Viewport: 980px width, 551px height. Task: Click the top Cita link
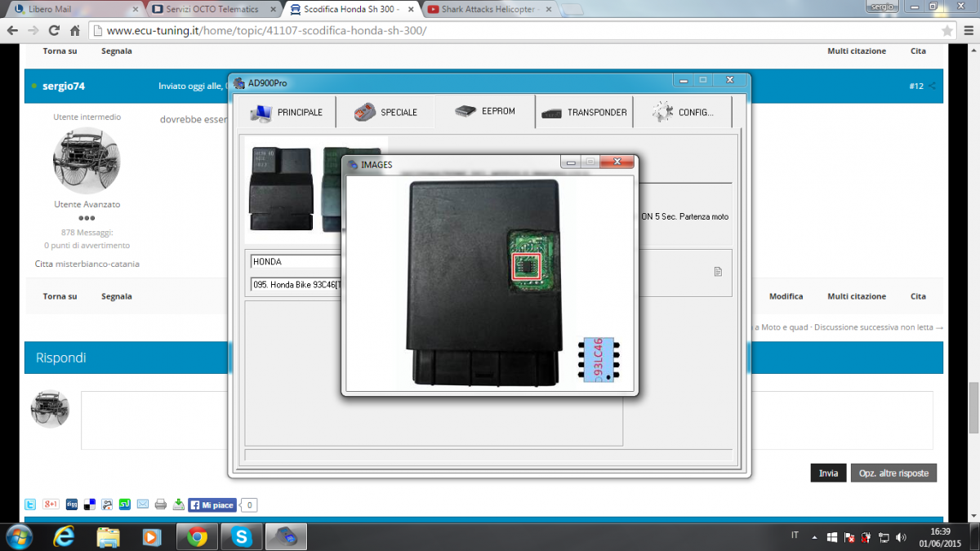pos(918,51)
